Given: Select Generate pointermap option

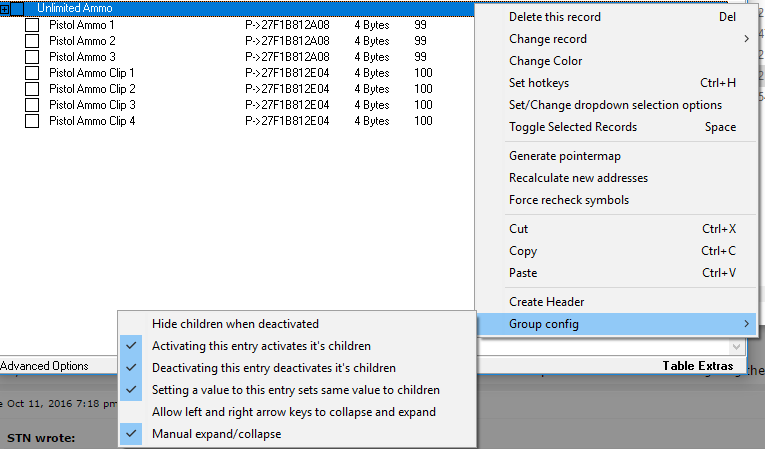Looking at the screenshot, I should coord(560,156).
